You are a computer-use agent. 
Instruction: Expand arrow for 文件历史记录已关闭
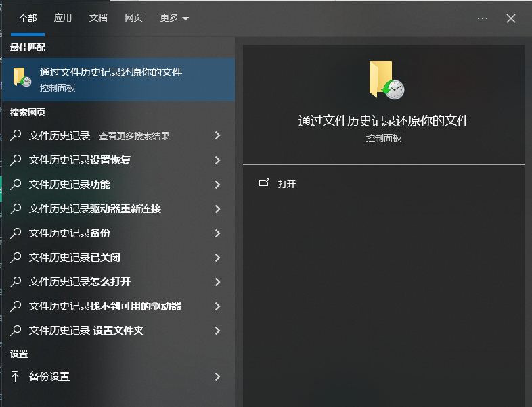217,258
